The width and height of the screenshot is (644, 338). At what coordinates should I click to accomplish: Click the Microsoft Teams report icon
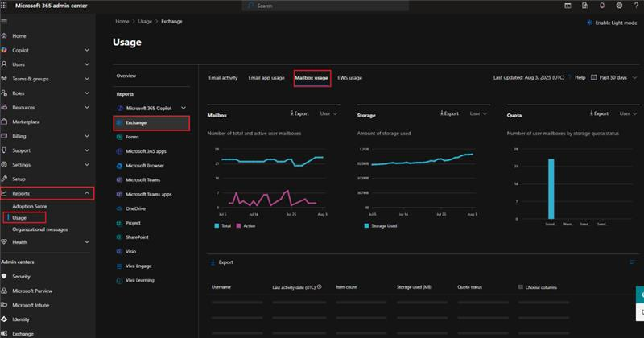tap(119, 180)
